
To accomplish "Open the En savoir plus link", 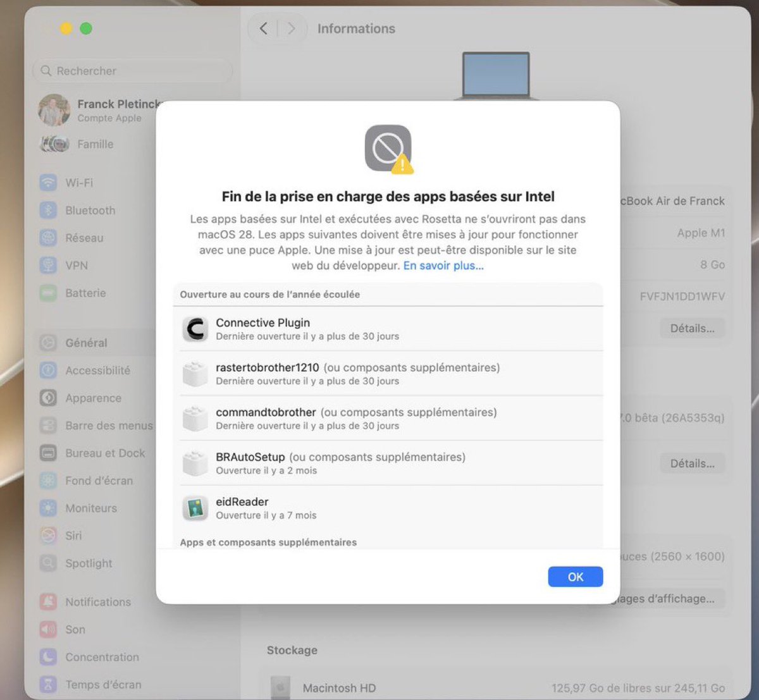I will click(443, 266).
